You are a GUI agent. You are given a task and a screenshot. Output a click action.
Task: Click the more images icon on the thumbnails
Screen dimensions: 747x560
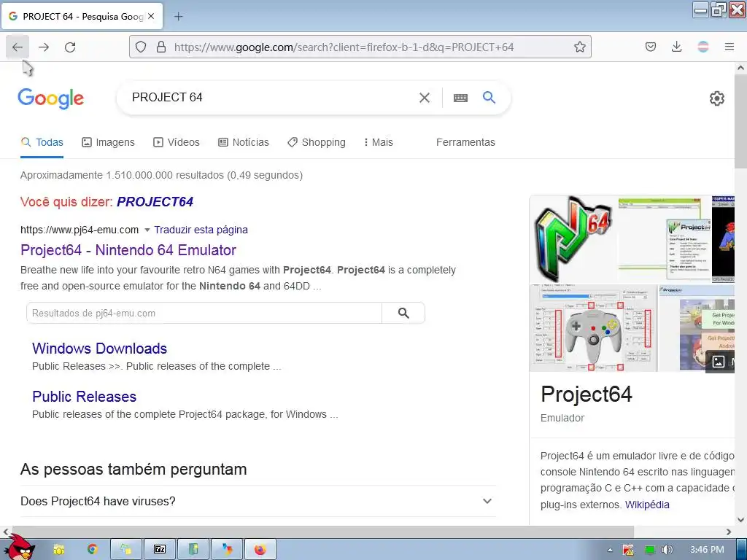coord(719,362)
